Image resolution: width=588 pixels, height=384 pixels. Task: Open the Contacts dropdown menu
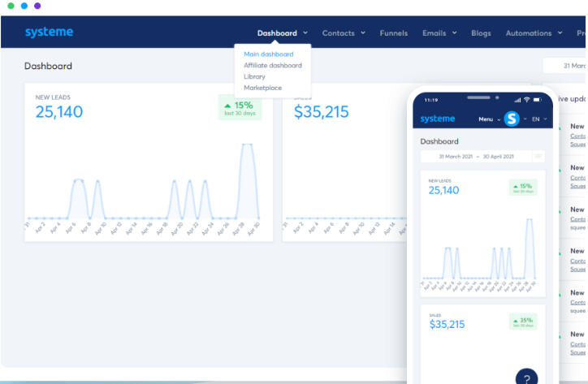point(343,33)
